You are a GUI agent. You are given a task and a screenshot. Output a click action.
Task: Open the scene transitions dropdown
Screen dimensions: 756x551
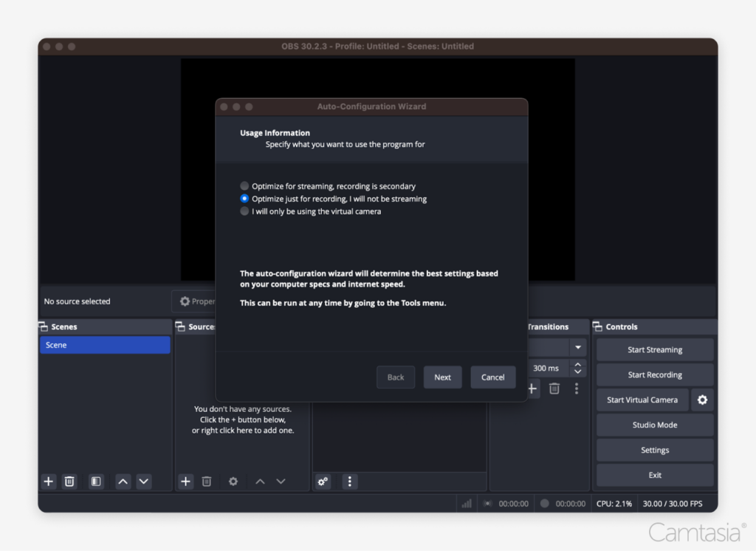coord(578,347)
